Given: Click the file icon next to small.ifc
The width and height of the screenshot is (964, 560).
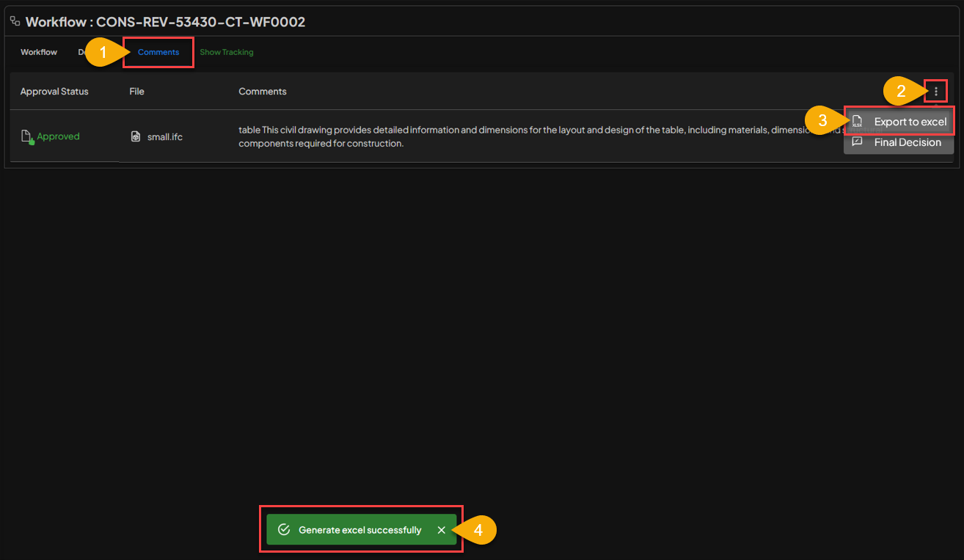Looking at the screenshot, I should tap(135, 136).
